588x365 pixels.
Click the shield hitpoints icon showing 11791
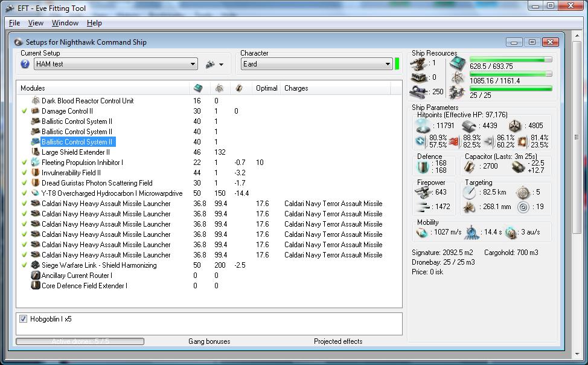[423, 126]
